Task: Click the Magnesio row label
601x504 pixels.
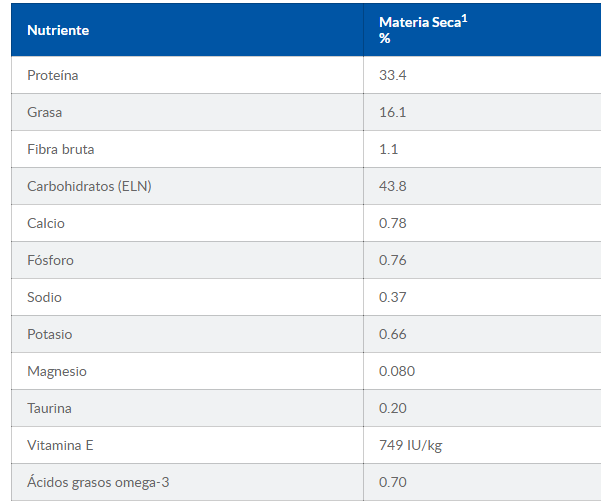Action: (57, 371)
